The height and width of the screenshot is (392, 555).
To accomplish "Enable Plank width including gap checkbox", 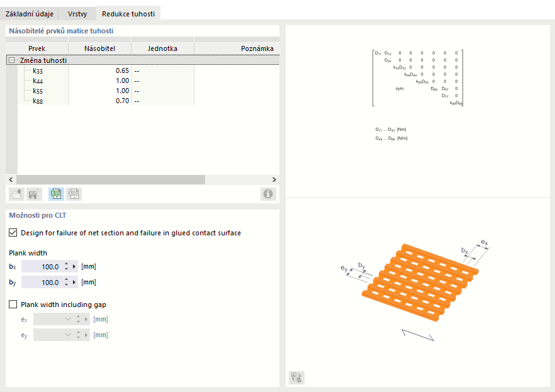I will click(x=13, y=305).
